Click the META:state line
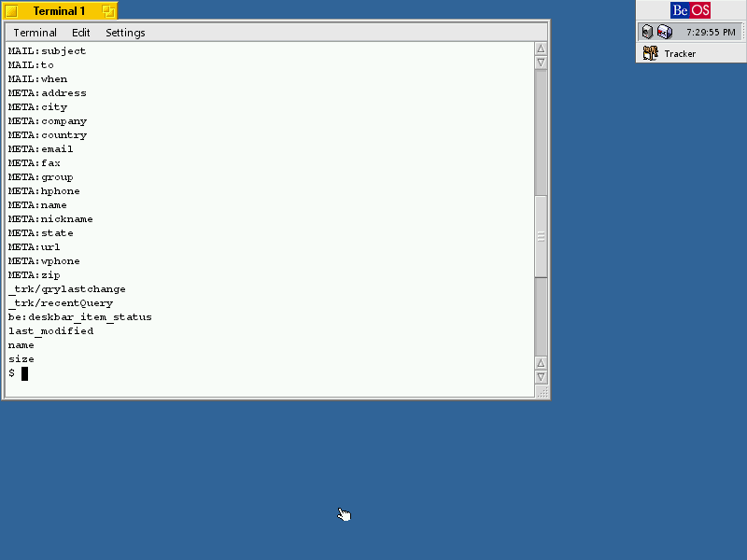This screenshot has height=560, width=747. click(x=40, y=232)
